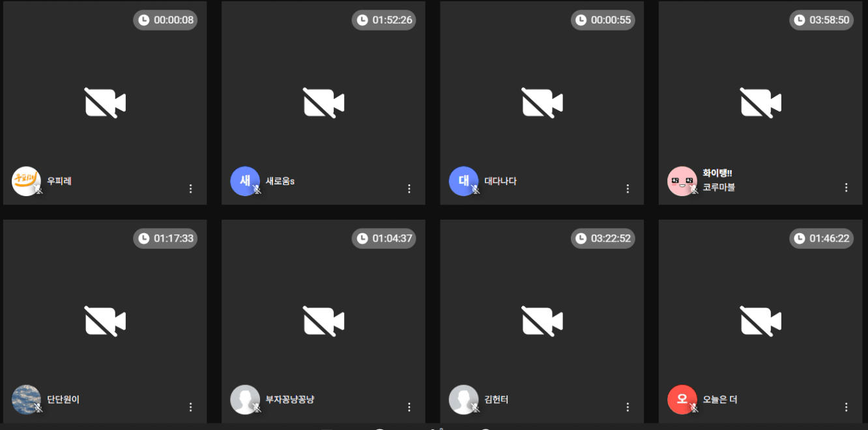Open the three-dot menu for 코루마블
Image resolution: width=868 pixels, height=430 pixels.
point(846,188)
